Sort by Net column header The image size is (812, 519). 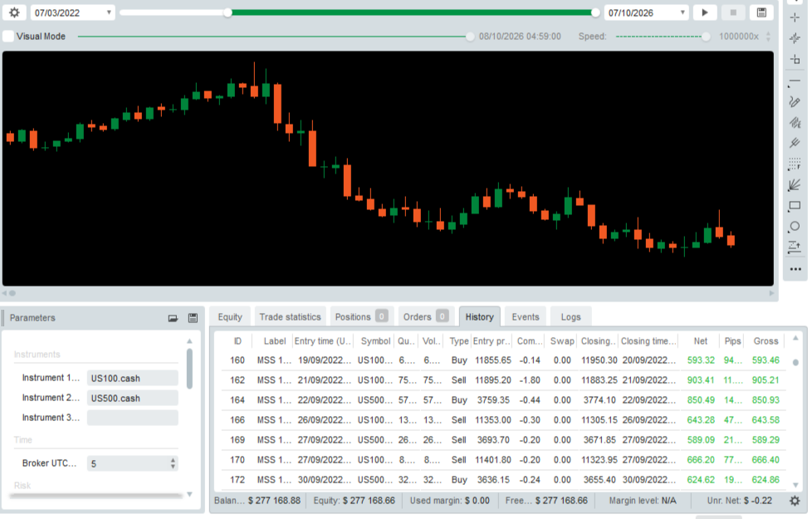click(700, 340)
